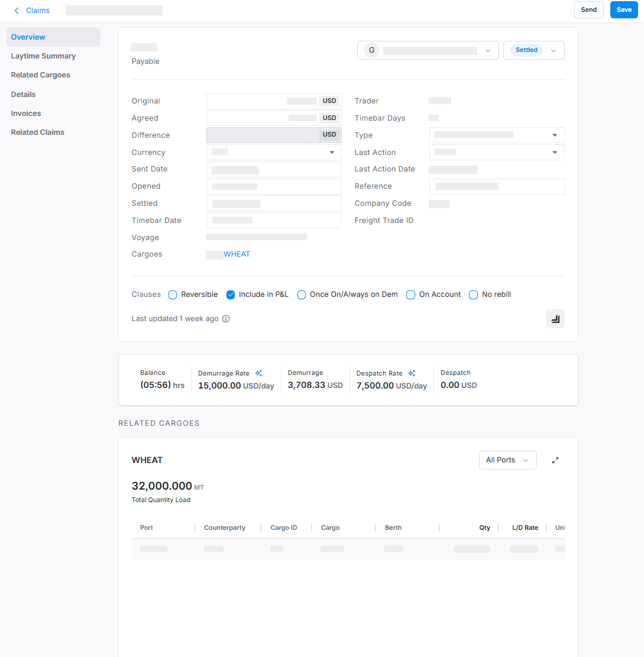Viewport: 644px width, 657px height.
Task: Open the WHEAT cargo link
Action: click(x=237, y=254)
